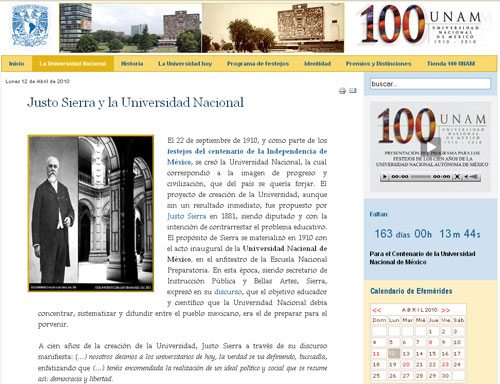
Task: Click the countdown 163 días timer
Action: pos(427,234)
